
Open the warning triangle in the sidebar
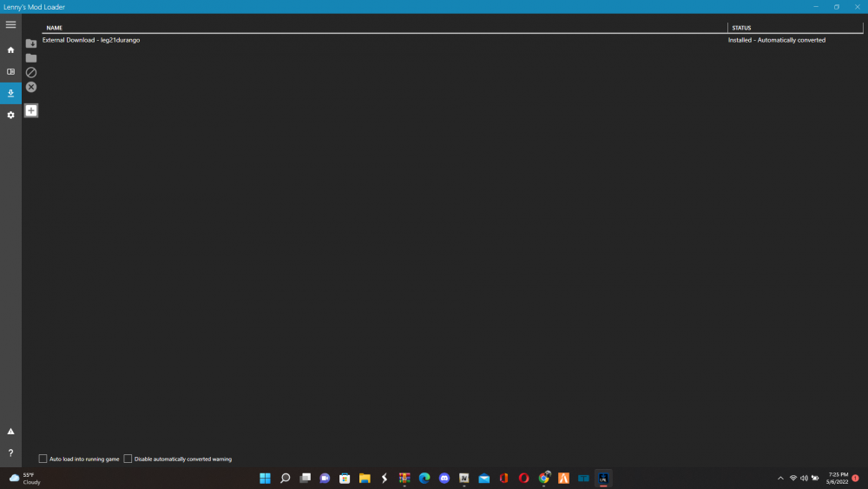[10, 432]
